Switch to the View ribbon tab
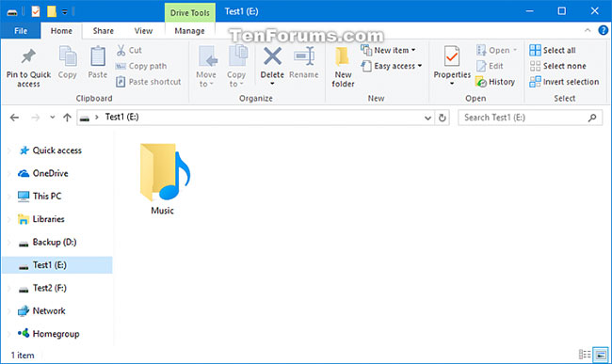612x364 pixels. coord(143,31)
